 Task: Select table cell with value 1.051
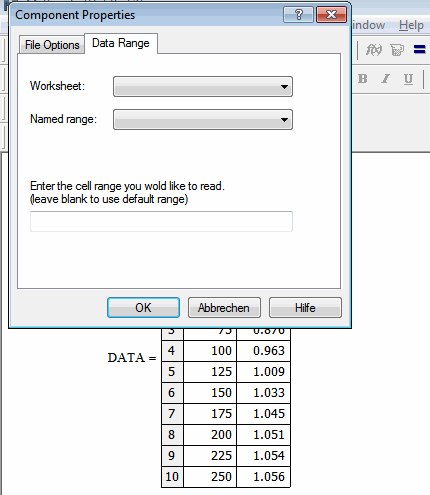click(x=263, y=435)
